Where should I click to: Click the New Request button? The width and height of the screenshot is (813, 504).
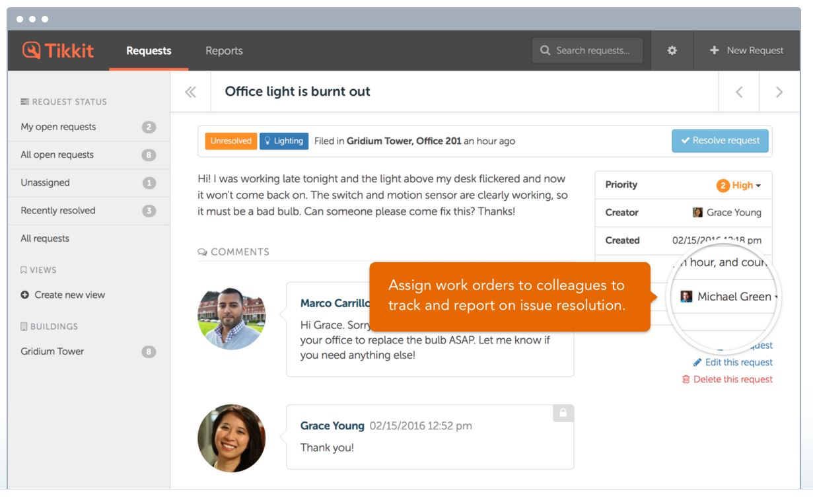point(747,50)
